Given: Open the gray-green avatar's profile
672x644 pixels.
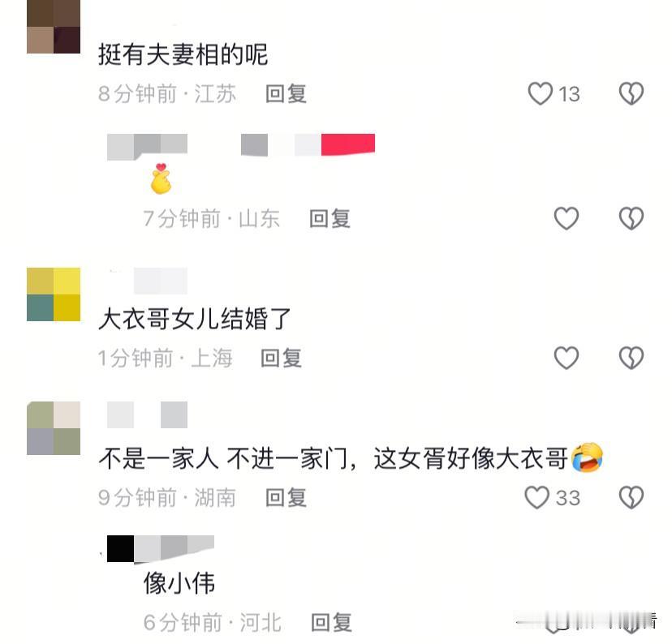Looking at the screenshot, I should tap(54, 428).
